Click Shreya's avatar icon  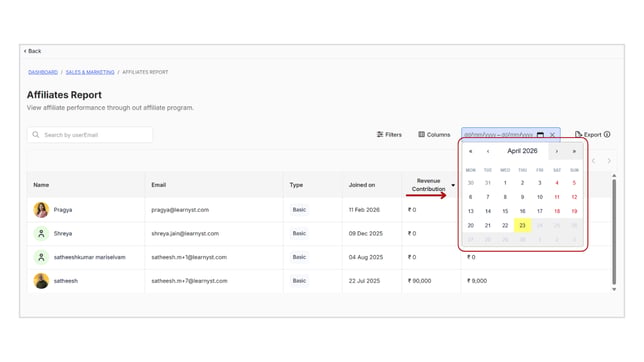click(41, 233)
